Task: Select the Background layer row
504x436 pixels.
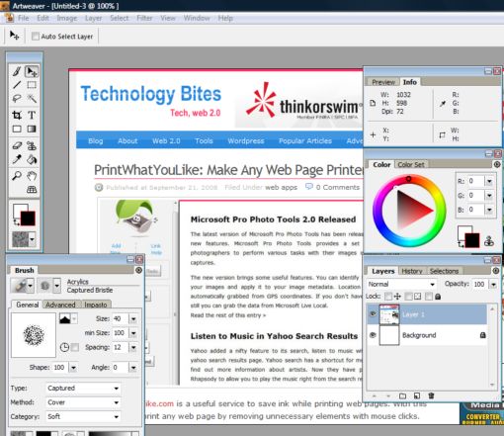Action: point(427,335)
